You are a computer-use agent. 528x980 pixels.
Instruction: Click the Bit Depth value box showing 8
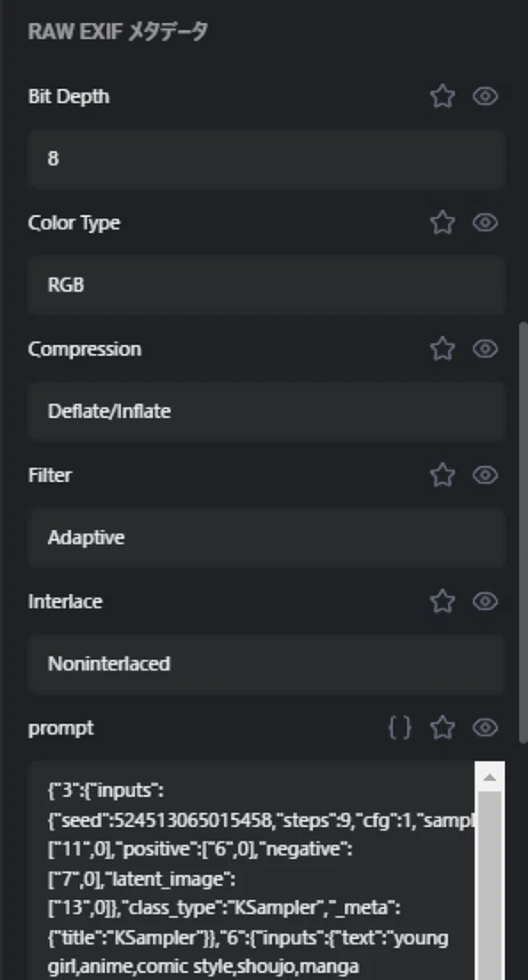(x=266, y=159)
